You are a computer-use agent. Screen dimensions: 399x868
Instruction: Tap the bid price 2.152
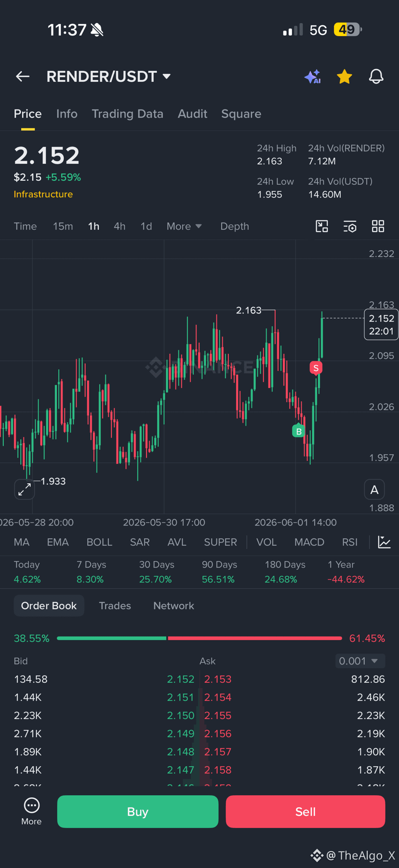[x=181, y=679]
